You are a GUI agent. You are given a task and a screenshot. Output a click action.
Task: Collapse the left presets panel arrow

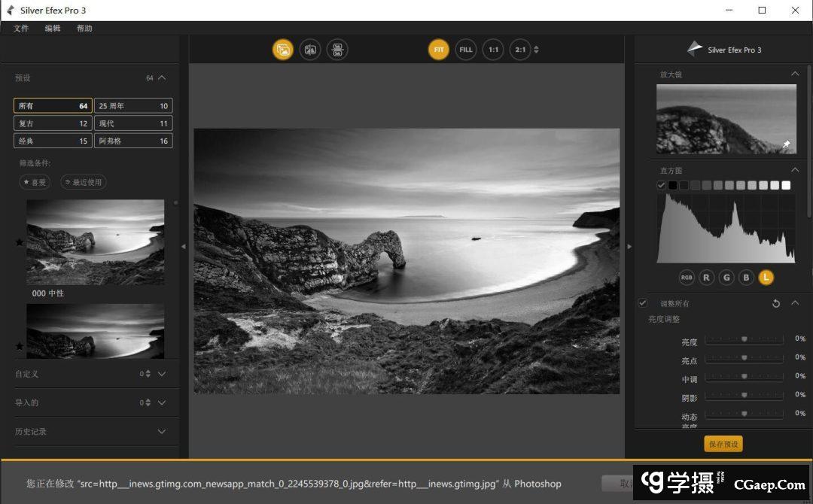tap(184, 246)
